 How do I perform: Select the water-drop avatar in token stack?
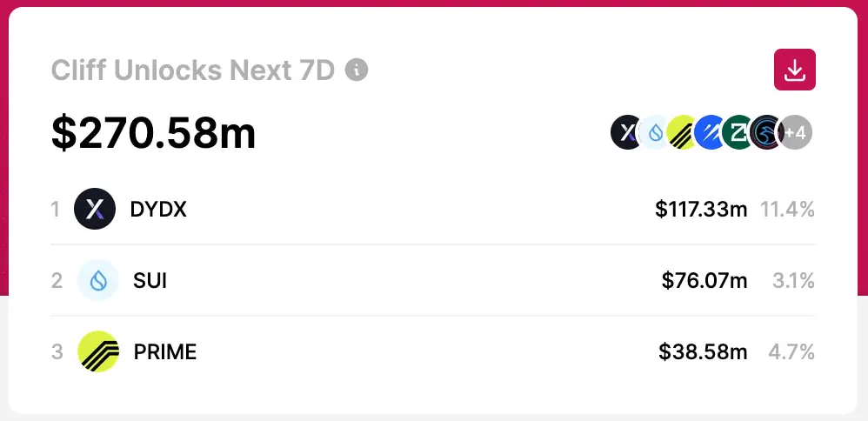[654, 132]
